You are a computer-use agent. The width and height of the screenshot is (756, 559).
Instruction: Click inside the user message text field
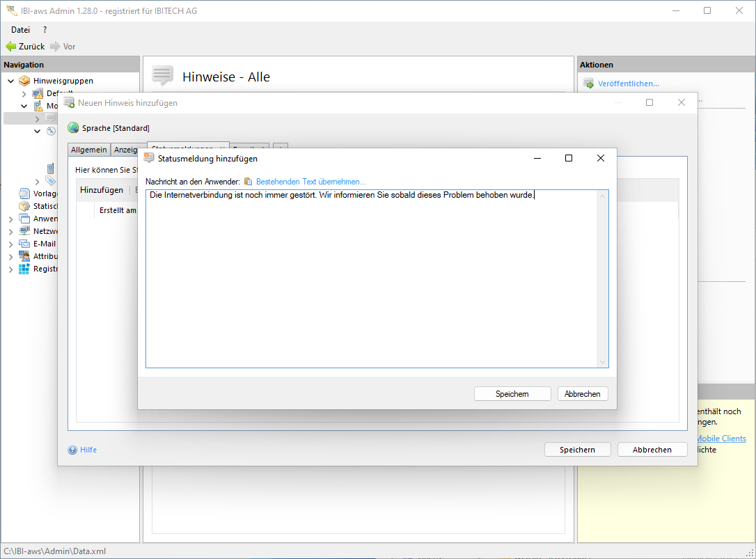pyautogui.click(x=369, y=278)
